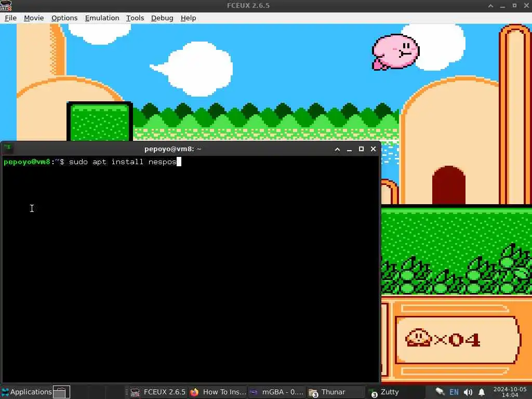This screenshot has width=532, height=399.
Task: Click the taskbar window list handle
Action: [x=126, y=392]
